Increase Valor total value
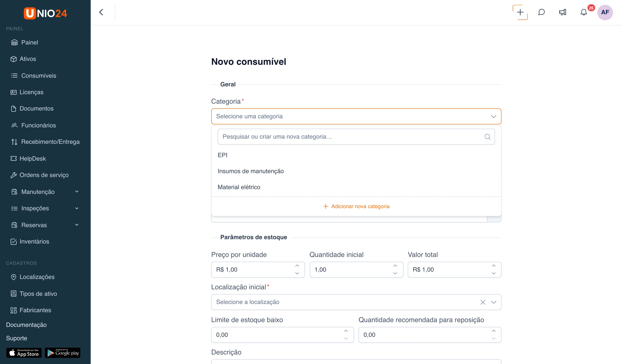 [x=493, y=266]
